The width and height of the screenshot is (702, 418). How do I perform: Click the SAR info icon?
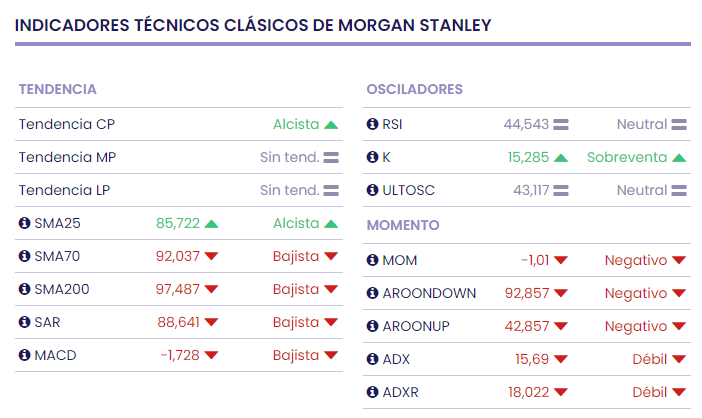coord(25,323)
